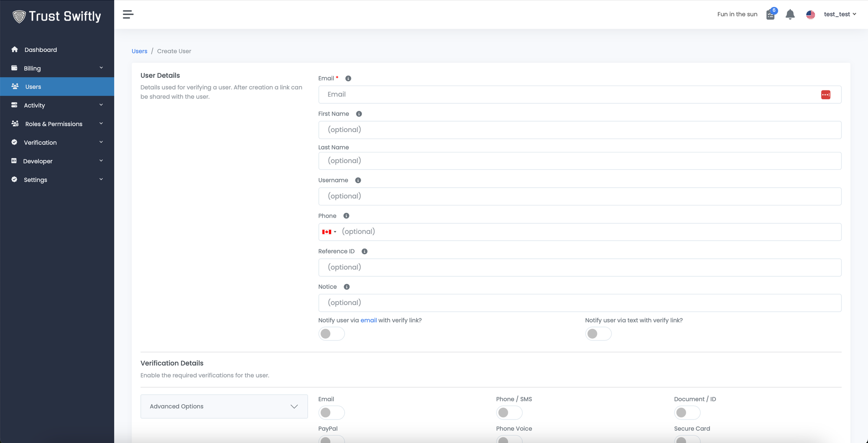Click the US flag language icon
This screenshot has height=443, width=868.
pyautogui.click(x=810, y=14)
